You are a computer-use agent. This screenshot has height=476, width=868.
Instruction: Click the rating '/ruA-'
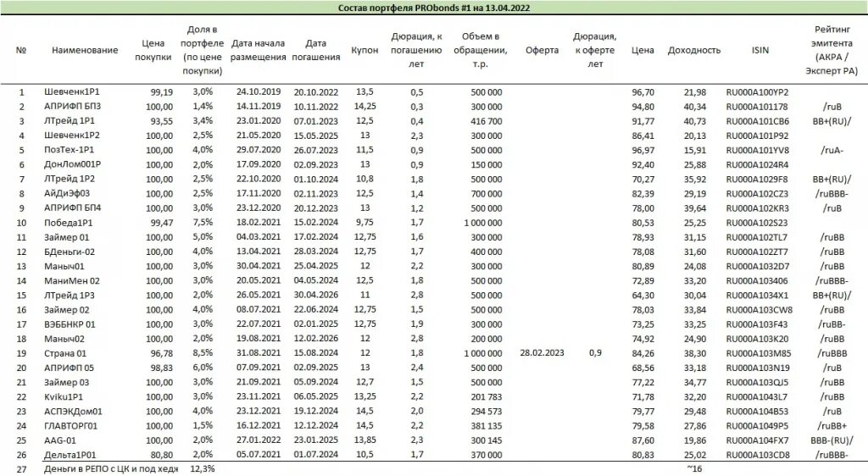coord(832,151)
